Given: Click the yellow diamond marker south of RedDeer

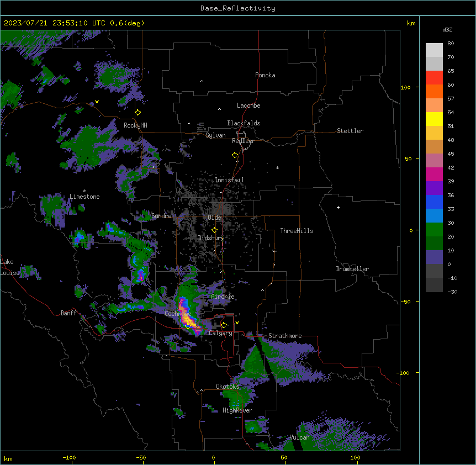Looking at the screenshot, I should [235, 155].
